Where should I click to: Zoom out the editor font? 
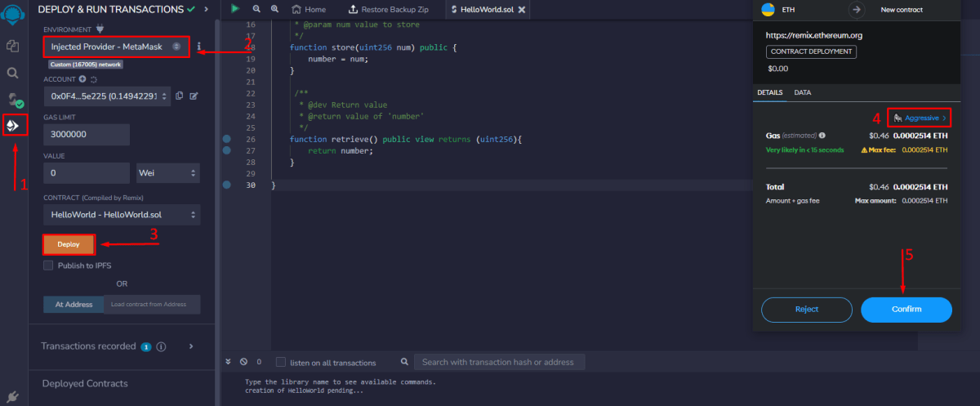(x=256, y=9)
